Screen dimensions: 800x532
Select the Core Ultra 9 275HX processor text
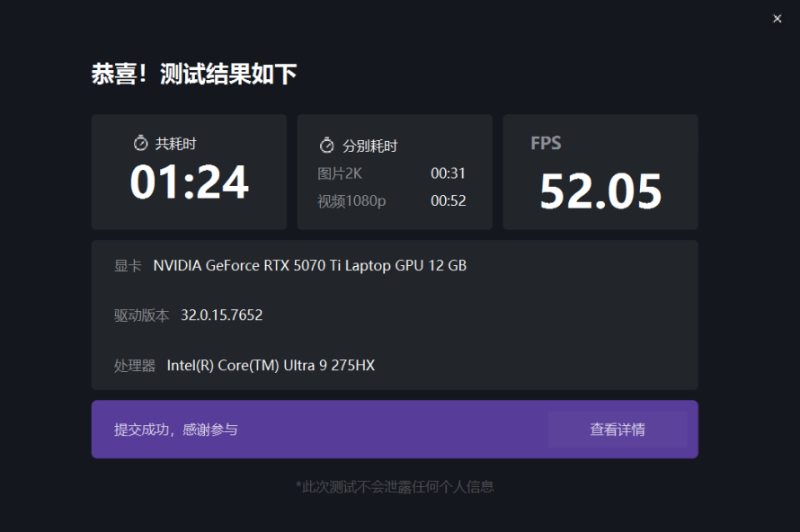(271, 365)
